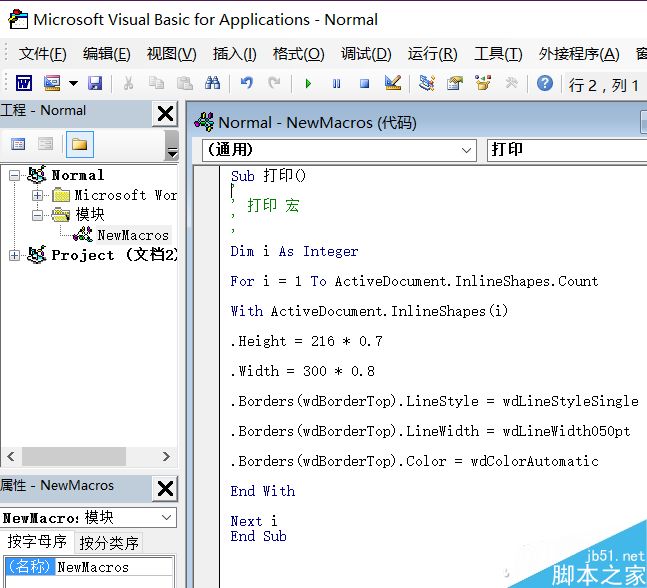Click the Toolbox hammer-wrench icon
Viewport: 647px width, 588px height.
[x=511, y=83]
